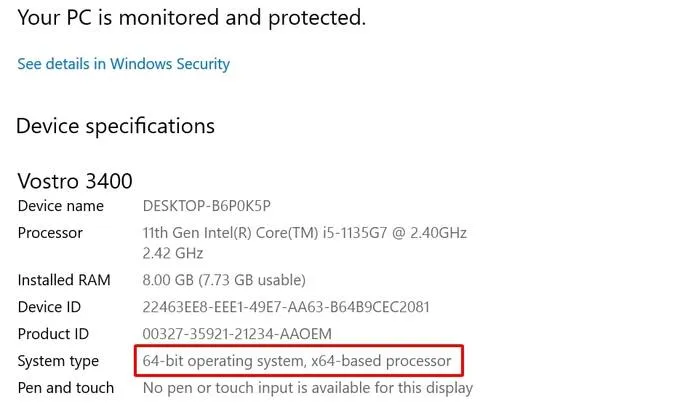The width and height of the screenshot is (680, 409).
Task: Click the 2.42 GHz processor speed line
Action: point(173,253)
